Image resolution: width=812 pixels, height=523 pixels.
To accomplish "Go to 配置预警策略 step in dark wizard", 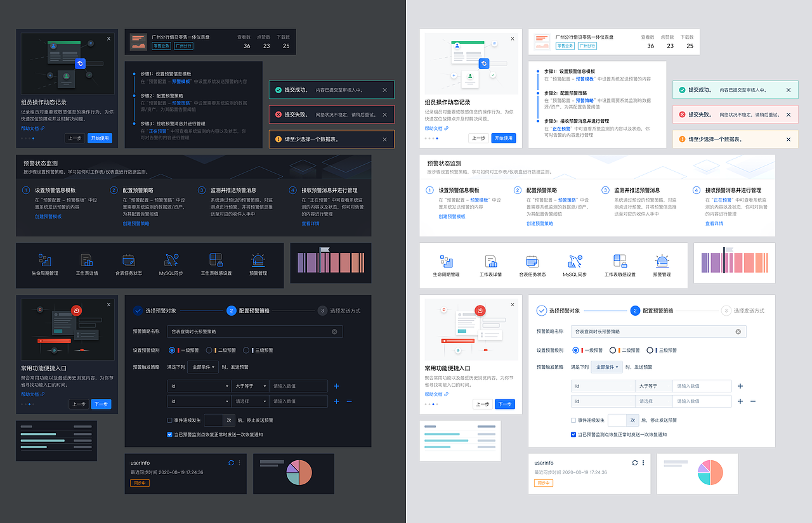I will click(x=248, y=311).
